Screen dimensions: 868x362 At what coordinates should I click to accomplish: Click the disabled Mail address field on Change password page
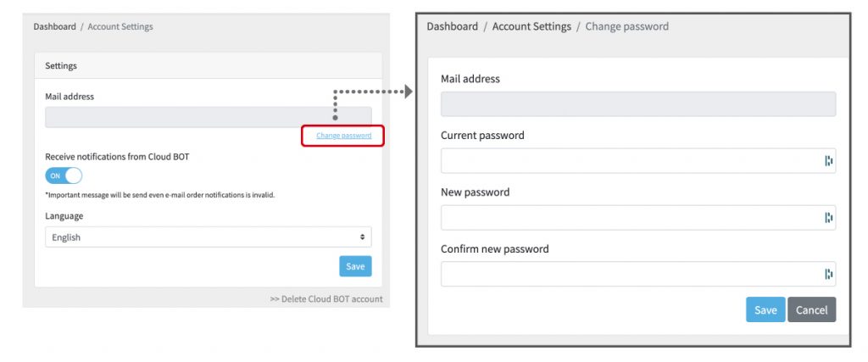point(637,104)
